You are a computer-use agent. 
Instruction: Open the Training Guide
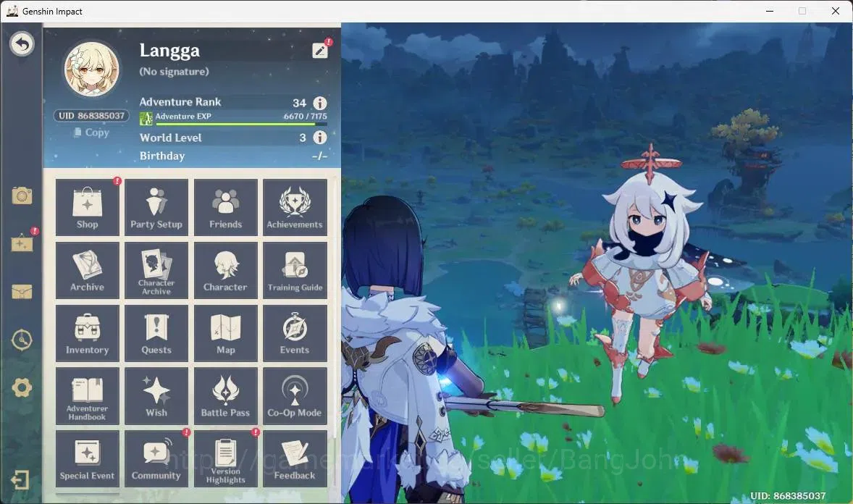click(295, 271)
